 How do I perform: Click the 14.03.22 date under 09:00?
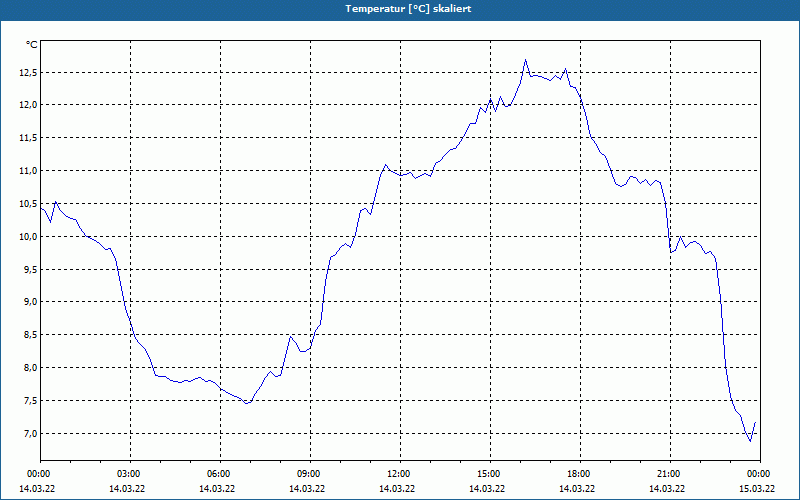point(307,489)
